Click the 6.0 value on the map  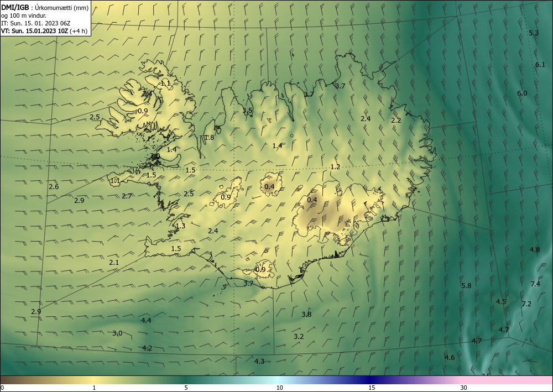pyautogui.click(x=522, y=93)
